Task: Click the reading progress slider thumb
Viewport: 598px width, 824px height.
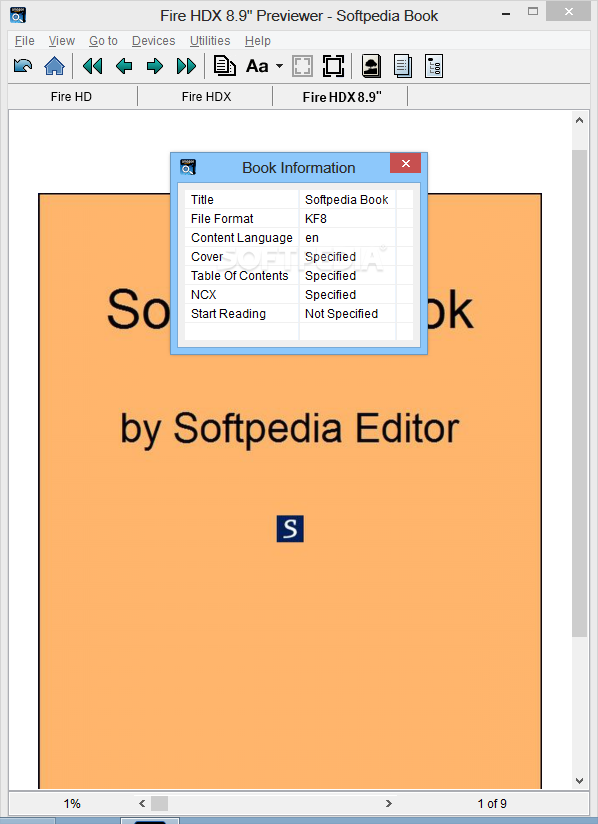Action: [x=160, y=804]
